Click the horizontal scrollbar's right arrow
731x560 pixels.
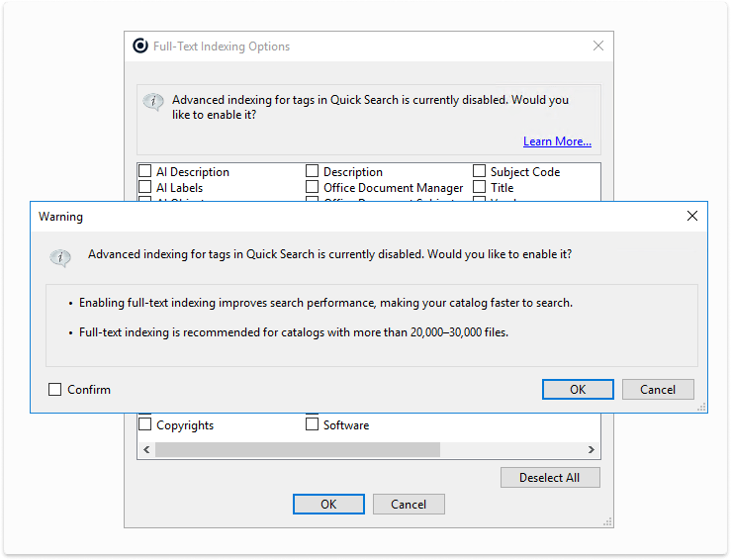(x=592, y=449)
